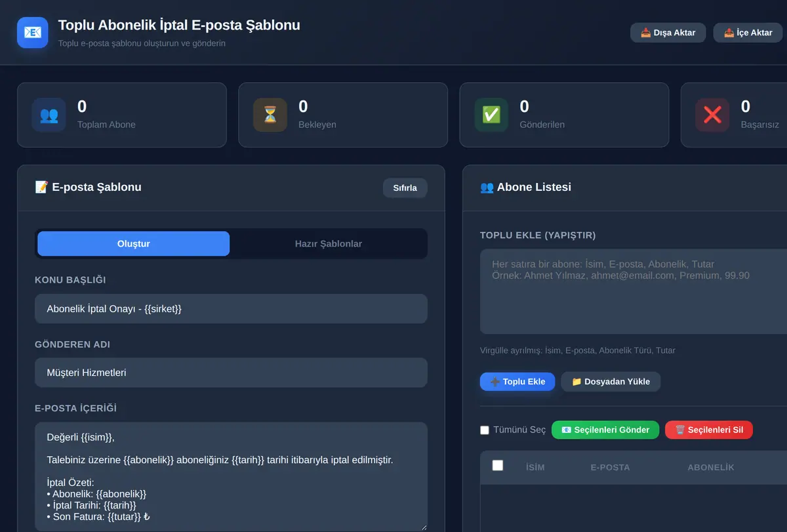Click the Bekleyen stat label
The width and height of the screenshot is (787, 532).
[x=317, y=125]
